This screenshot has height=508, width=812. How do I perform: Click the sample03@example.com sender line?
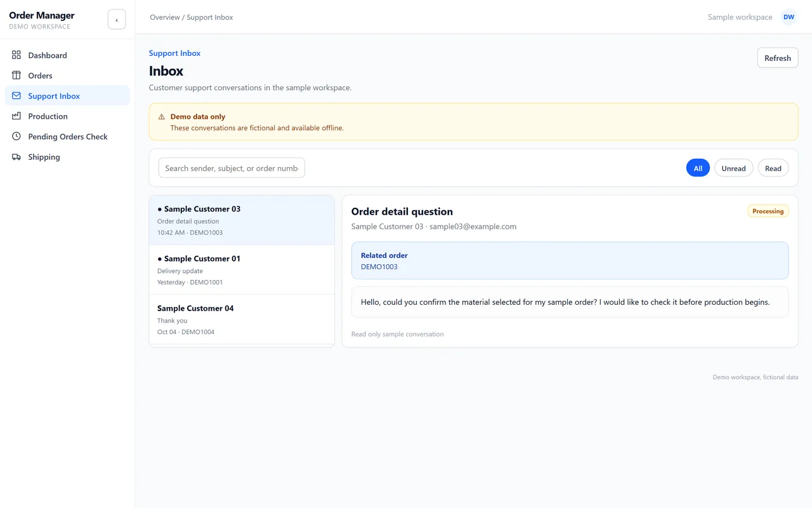click(x=434, y=227)
